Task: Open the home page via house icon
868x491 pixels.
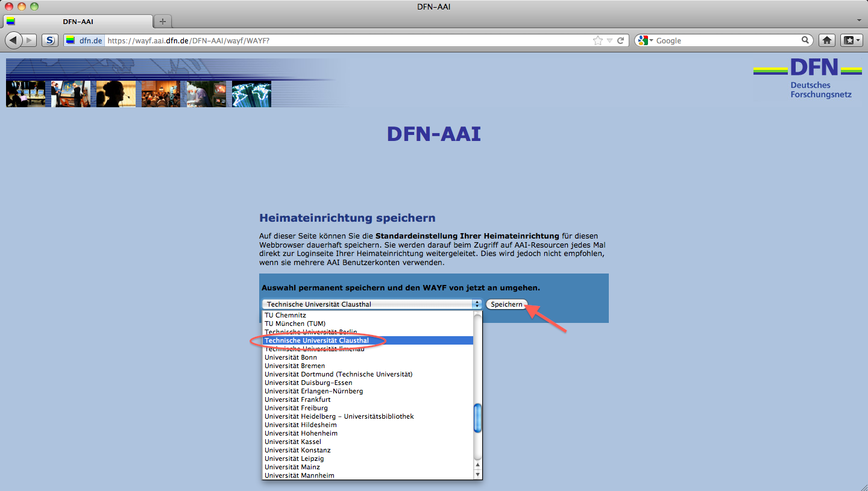Action: point(827,40)
